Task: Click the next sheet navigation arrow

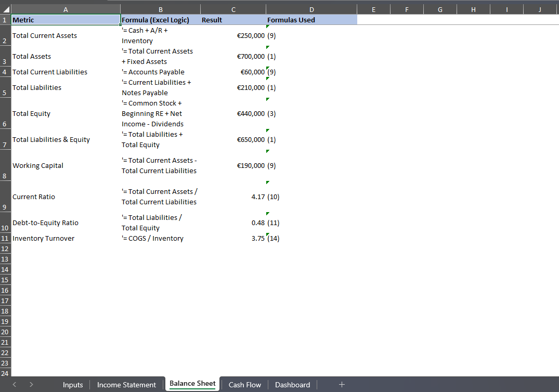Action: pyautogui.click(x=31, y=385)
